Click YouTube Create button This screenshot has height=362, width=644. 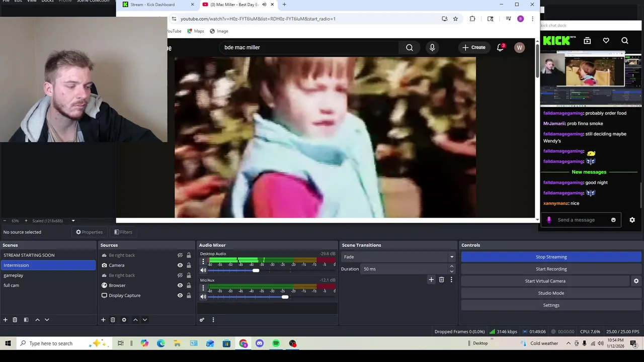pos(474,47)
